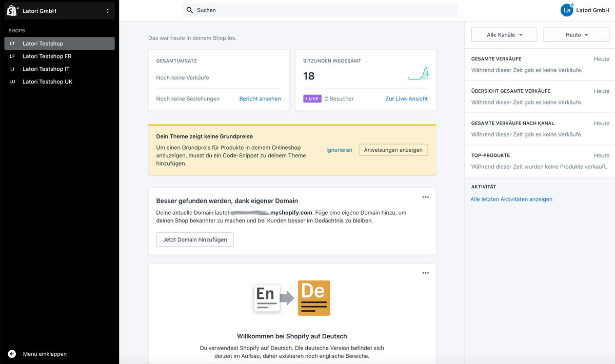Click Noch keine Verkäufe text
The image size is (615, 364).
click(x=183, y=77)
